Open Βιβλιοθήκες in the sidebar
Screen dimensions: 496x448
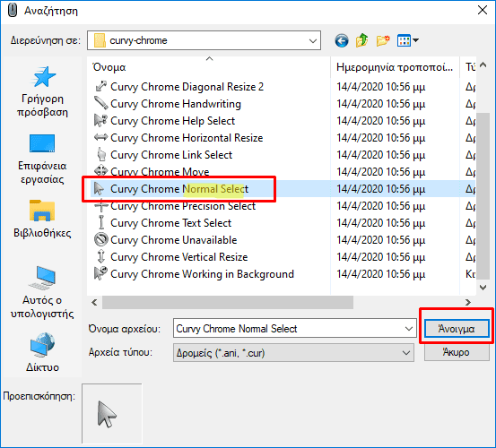(42, 219)
